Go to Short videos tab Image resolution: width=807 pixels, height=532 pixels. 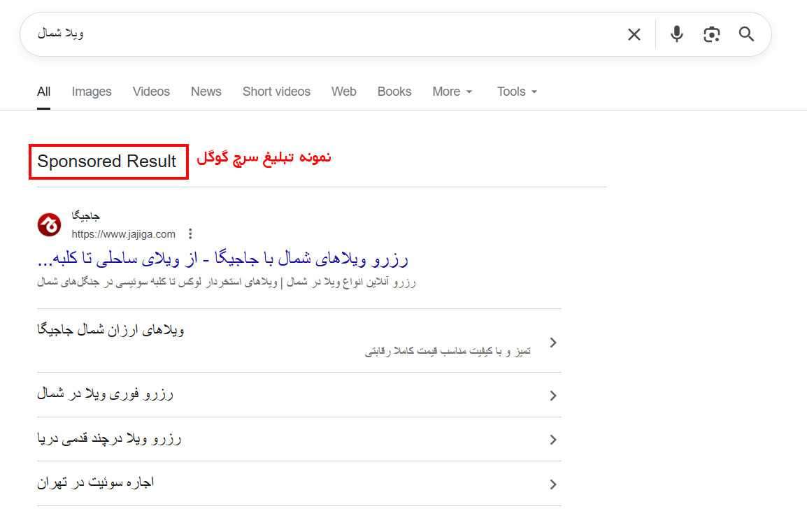(276, 92)
